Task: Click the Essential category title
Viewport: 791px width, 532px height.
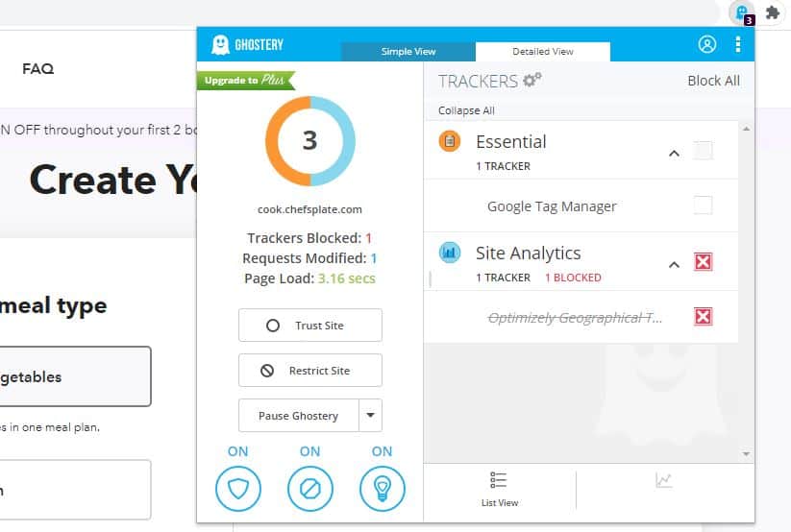Action: 511,142
